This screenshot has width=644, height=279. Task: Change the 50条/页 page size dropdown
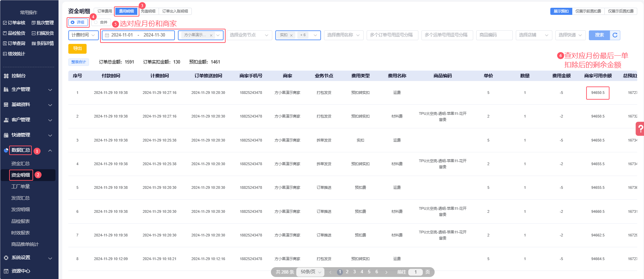(310, 272)
